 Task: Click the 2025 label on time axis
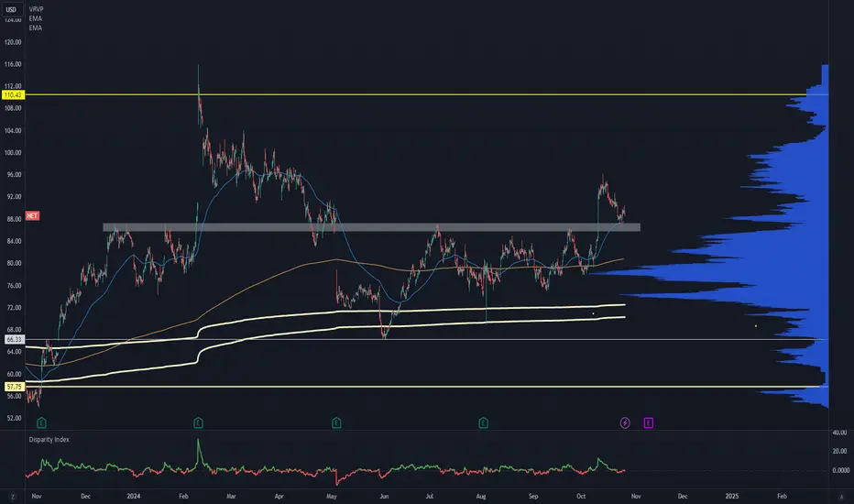click(x=732, y=497)
